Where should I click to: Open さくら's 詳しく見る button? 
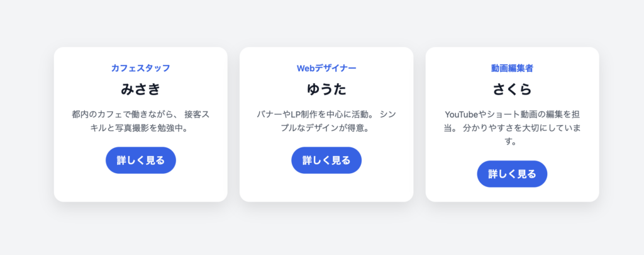click(512, 174)
